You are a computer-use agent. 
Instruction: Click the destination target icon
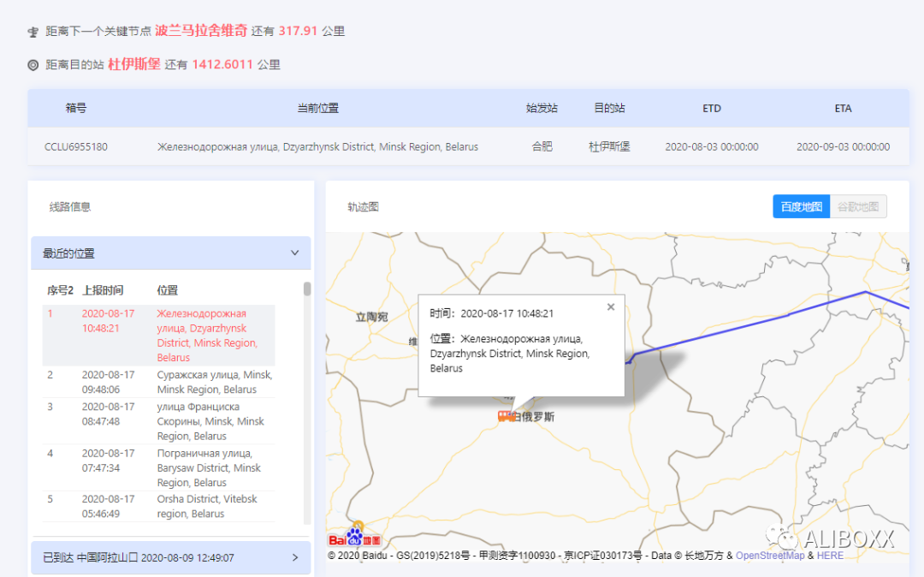pyautogui.click(x=33, y=65)
